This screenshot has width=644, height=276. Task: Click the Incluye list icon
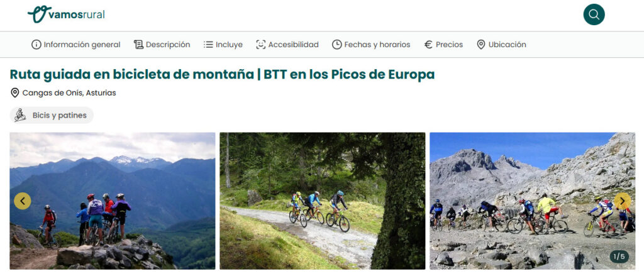coord(208,45)
